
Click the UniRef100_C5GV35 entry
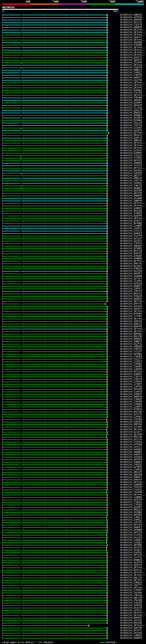pyautogui.click(x=131, y=67)
